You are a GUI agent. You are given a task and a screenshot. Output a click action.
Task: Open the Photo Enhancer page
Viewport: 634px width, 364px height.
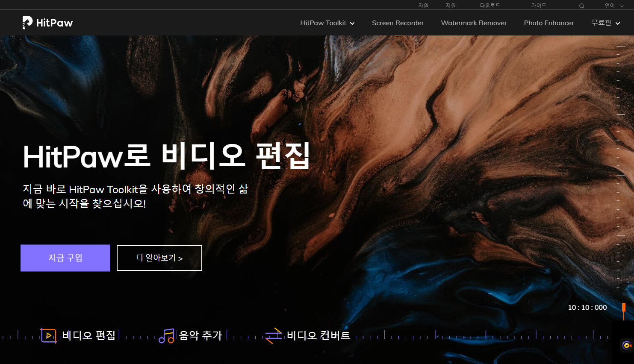549,23
